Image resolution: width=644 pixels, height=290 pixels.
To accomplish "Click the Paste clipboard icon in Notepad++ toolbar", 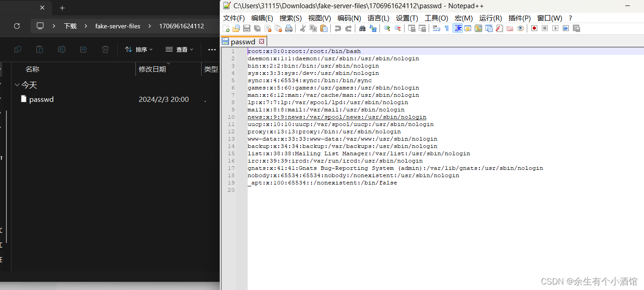I will click(x=324, y=28).
